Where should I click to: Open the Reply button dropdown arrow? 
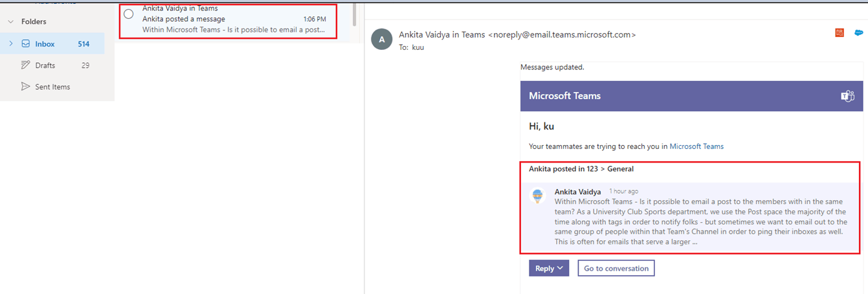(x=560, y=268)
